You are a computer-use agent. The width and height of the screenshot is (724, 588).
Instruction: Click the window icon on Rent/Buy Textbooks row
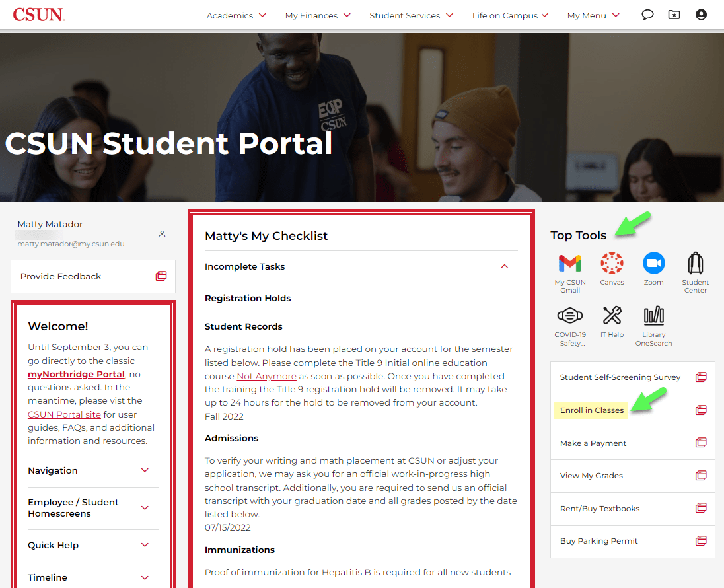pyautogui.click(x=701, y=508)
